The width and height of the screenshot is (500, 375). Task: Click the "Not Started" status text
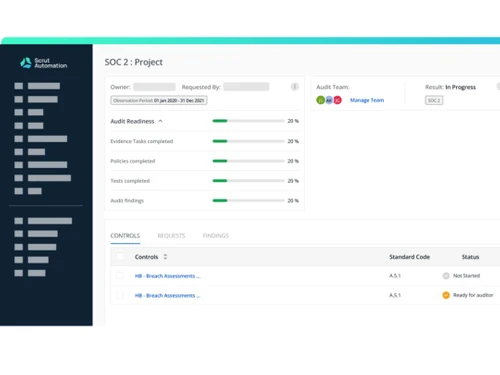(467, 276)
